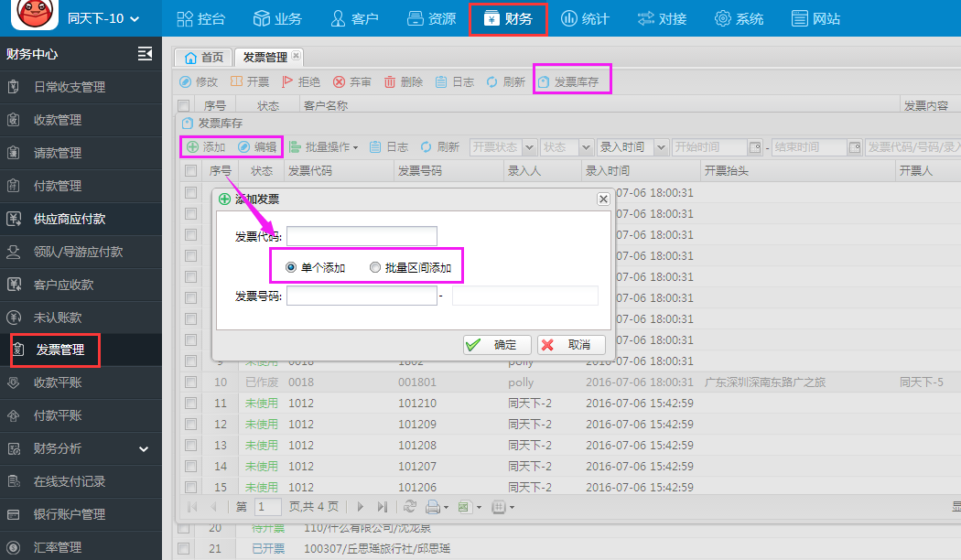Open 汇率管理 in sidebar

click(81, 547)
